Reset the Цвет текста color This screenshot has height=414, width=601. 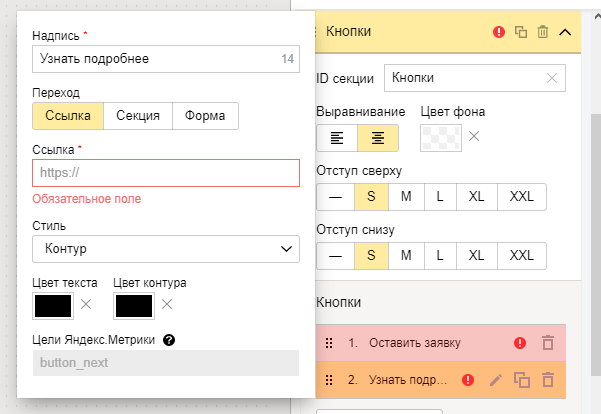[86, 304]
